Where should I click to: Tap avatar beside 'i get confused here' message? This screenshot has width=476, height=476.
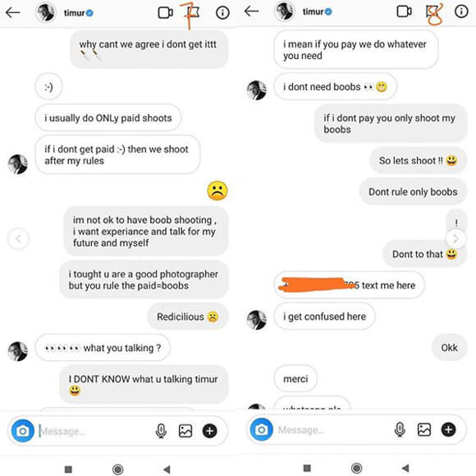point(257,320)
